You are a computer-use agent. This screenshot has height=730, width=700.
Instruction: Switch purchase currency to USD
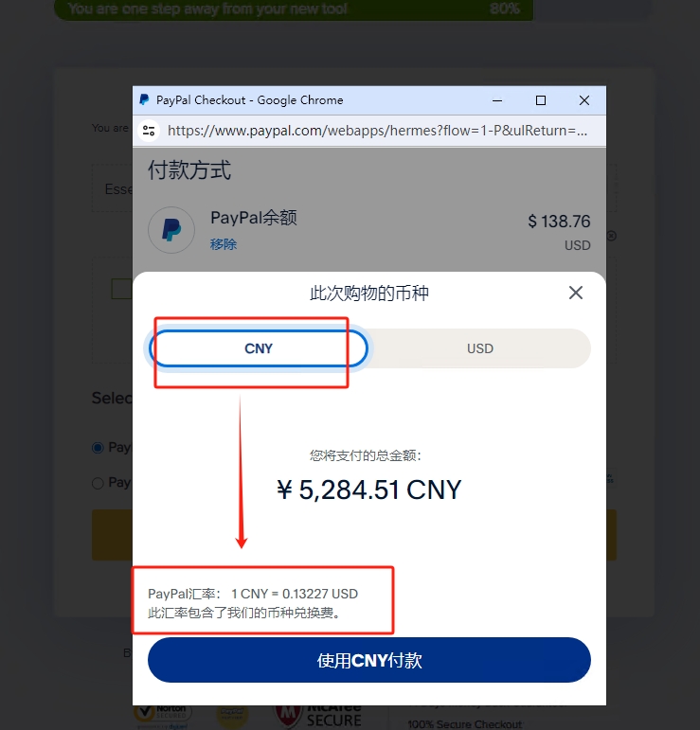pos(480,348)
